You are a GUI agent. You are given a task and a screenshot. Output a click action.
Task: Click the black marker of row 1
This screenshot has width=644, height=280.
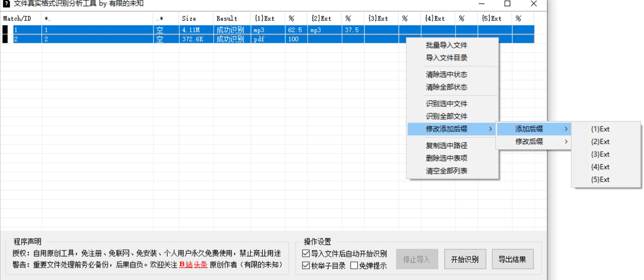[5, 30]
